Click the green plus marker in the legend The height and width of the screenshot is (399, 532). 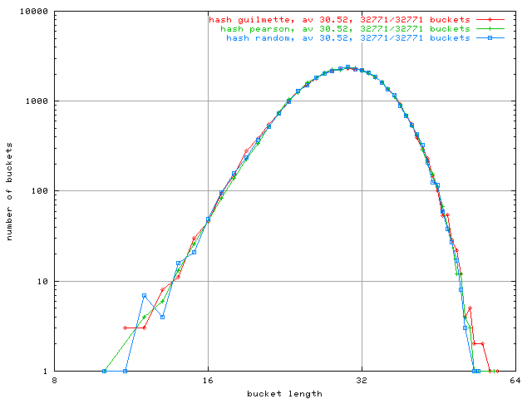pyautogui.click(x=490, y=28)
